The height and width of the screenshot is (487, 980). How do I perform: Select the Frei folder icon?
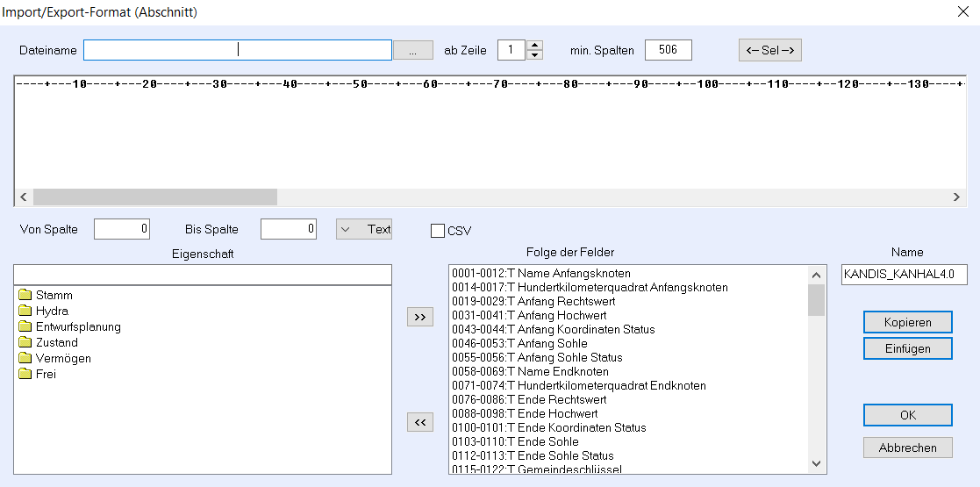[x=25, y=375]
